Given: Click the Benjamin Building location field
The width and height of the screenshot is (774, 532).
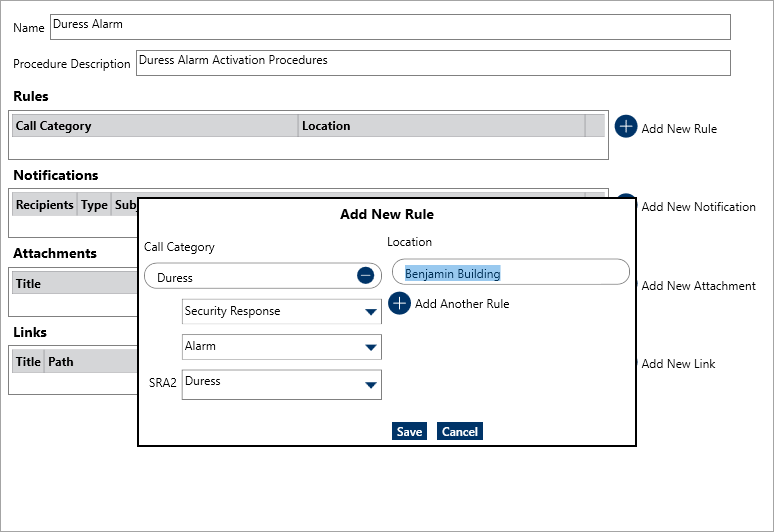Looking at the screenshot, I should coord(510,273).
